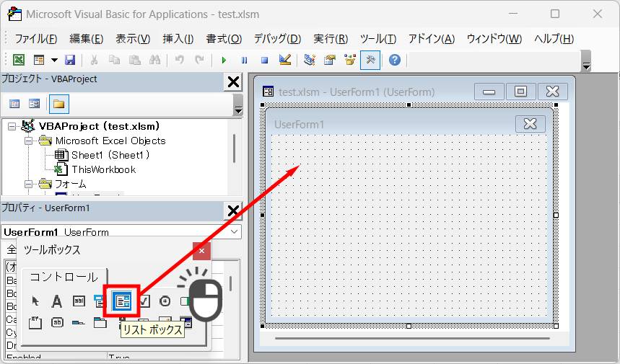620x364 pixels.
Task: Click View Code icon in Project pane
Action: tap(14, 104)
